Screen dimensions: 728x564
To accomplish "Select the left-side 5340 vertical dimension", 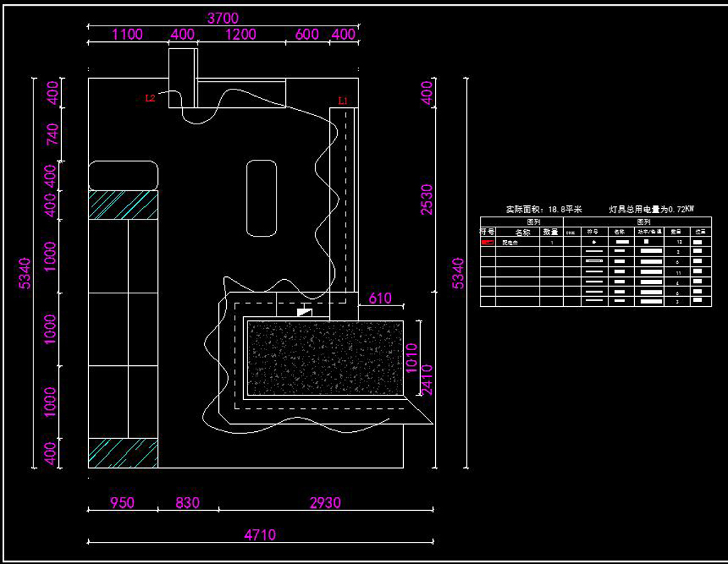I will (26, 273).
